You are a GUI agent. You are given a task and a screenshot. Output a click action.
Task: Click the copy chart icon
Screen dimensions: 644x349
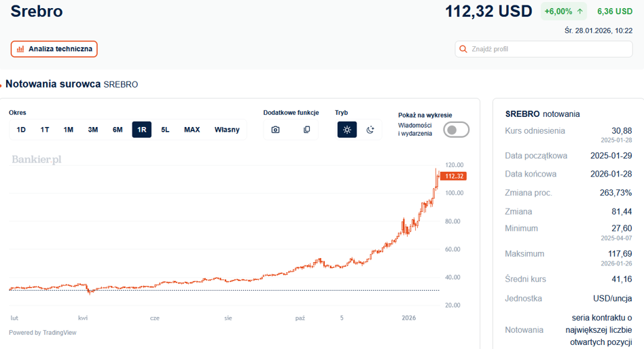click(x=307, y=130)
